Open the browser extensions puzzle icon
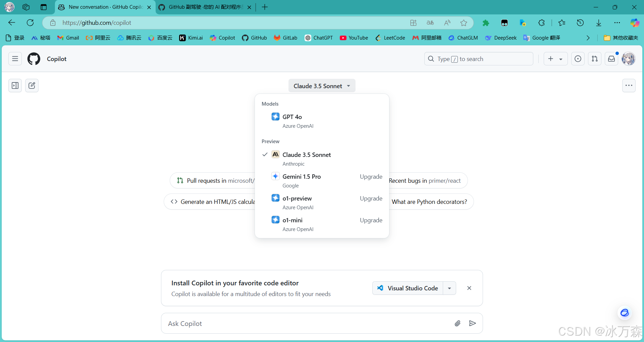This screenshot has width=644, height=342. coord(541,23)
